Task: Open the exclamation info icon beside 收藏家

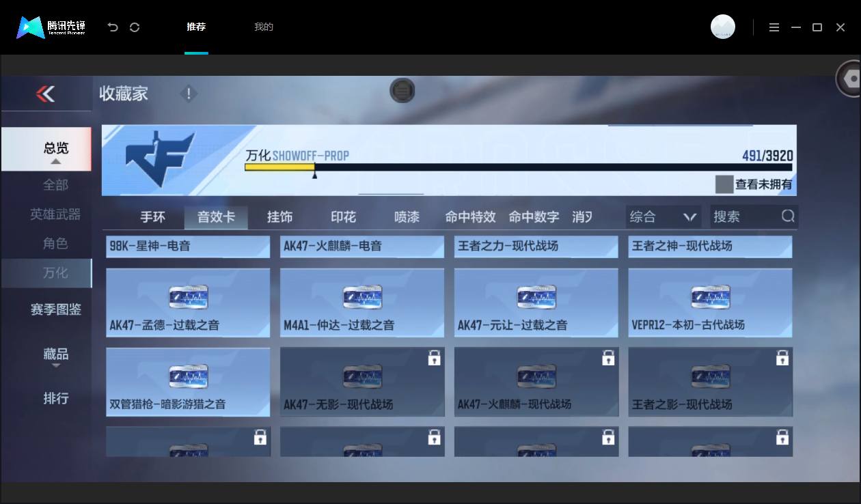Action: click(189, 94)
